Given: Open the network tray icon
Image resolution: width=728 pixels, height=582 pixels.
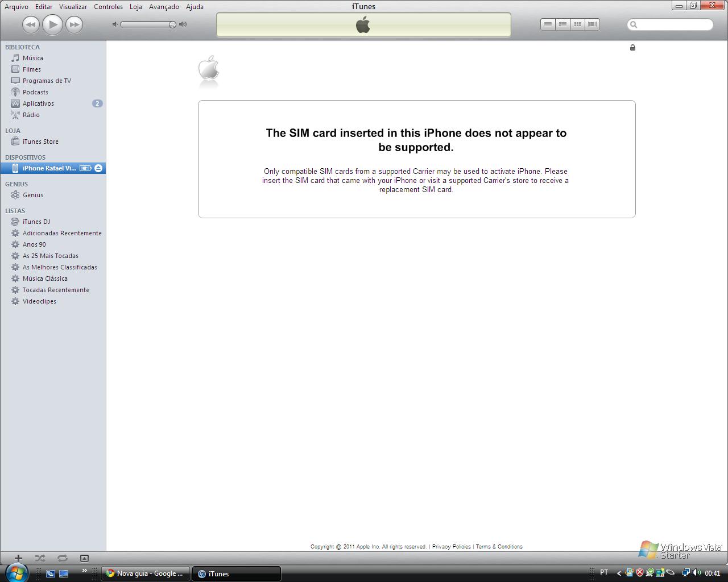Looking at the screenshot, I should click(x=686, y=573).
